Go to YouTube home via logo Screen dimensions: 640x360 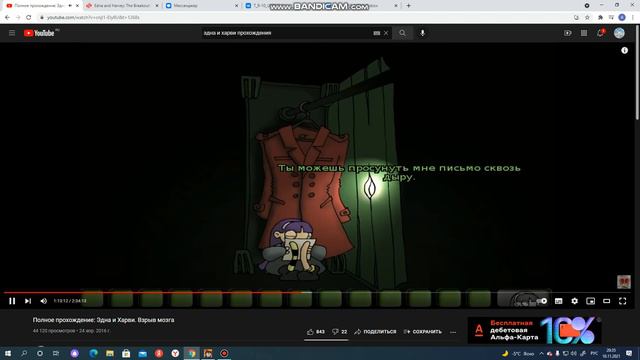click(x=39, y=33)
